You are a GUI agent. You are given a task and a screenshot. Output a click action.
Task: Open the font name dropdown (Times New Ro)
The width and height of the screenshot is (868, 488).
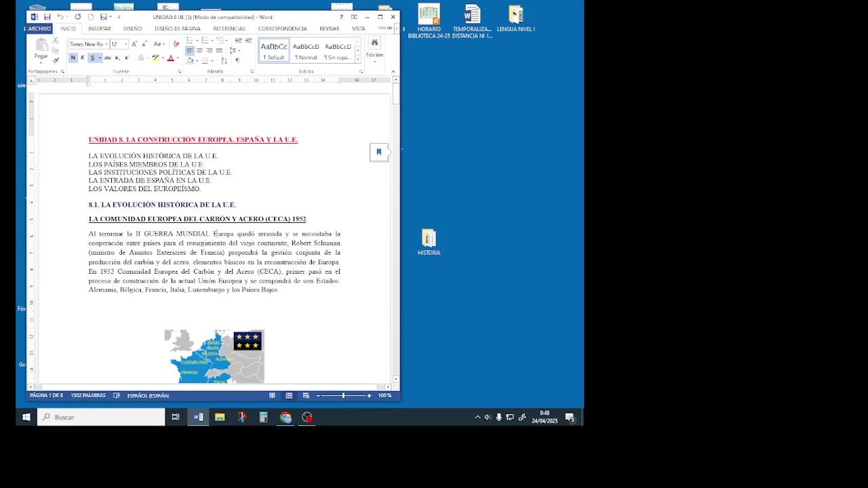click(106, 44)
